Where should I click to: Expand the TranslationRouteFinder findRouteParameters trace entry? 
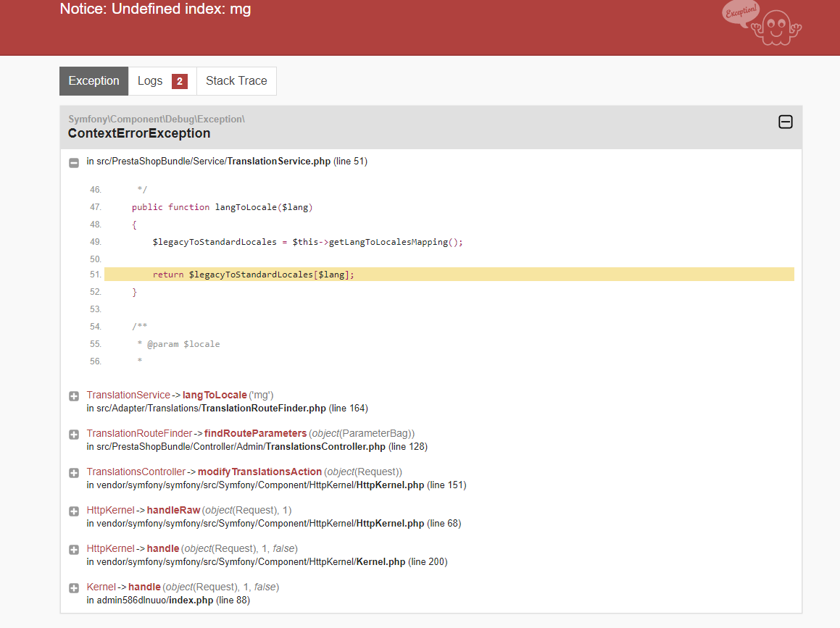click(74, 435)
